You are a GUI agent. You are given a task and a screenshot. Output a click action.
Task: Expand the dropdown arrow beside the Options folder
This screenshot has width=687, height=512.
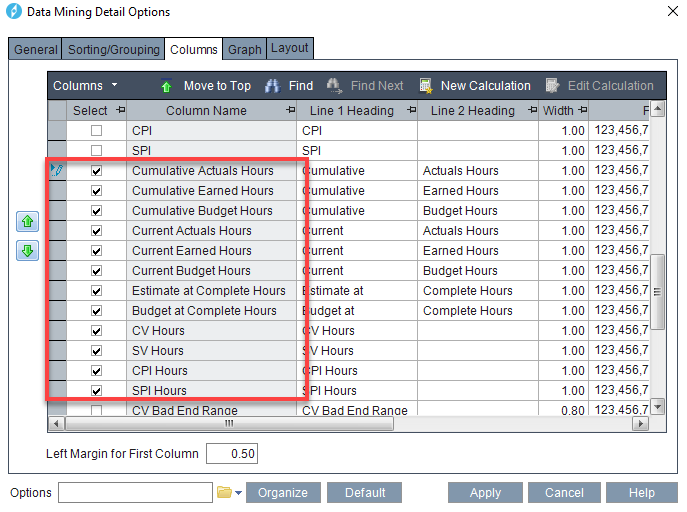[x=239, y=493]
